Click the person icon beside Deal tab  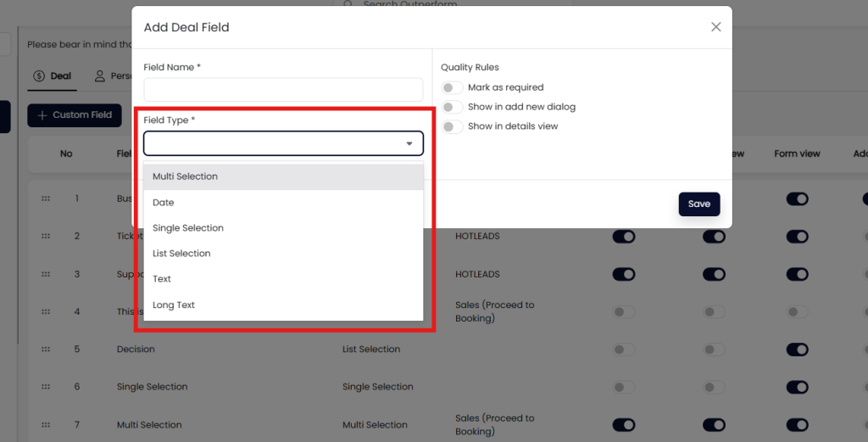tap(100, 76)
